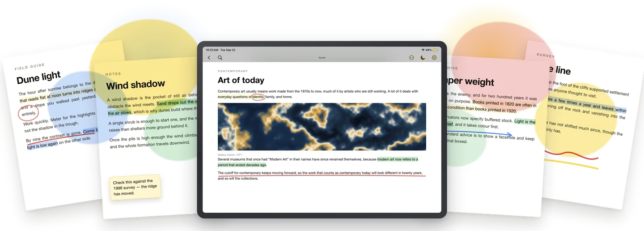Screen dimensions: 644x231
Task: Toggle dark mode with the moon icon
Action: click(423, 58)
